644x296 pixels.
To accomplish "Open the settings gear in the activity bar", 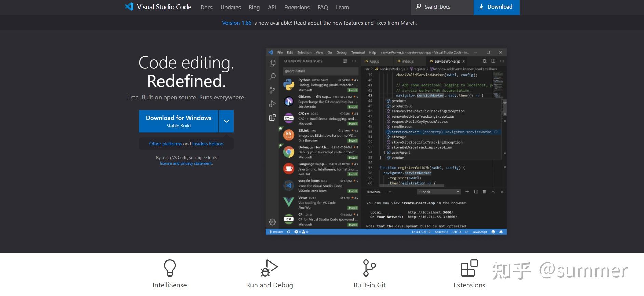I will click(x=272, y=222).
